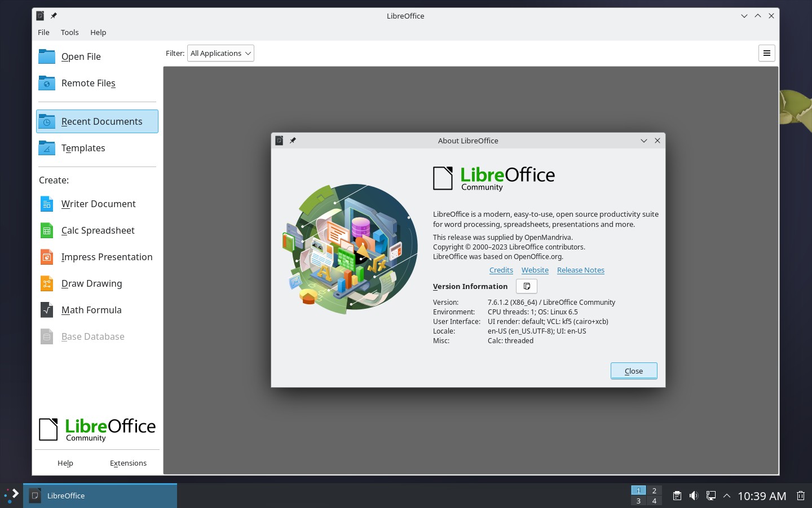Switch to virtual desktop 1 in the pager

pos(638,491)
